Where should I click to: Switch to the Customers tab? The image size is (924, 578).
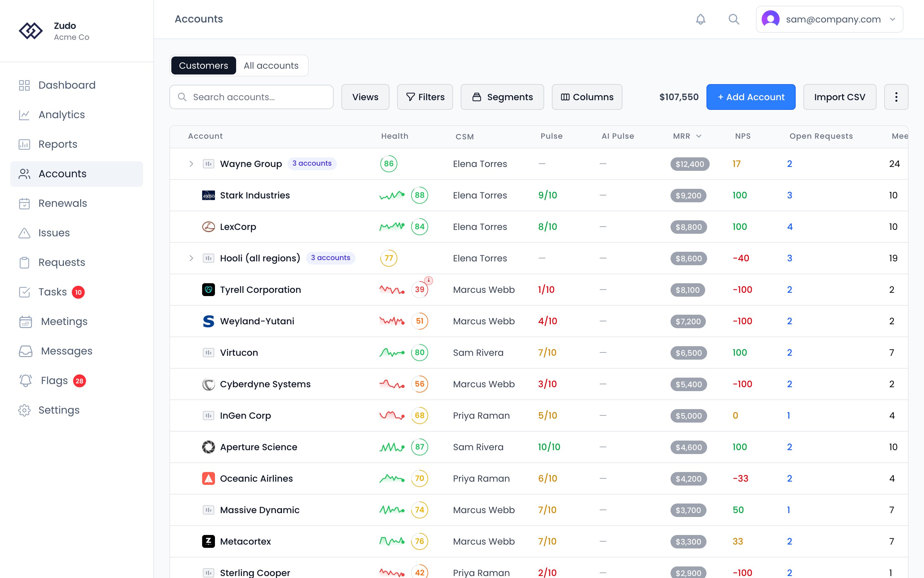(203, 66)
